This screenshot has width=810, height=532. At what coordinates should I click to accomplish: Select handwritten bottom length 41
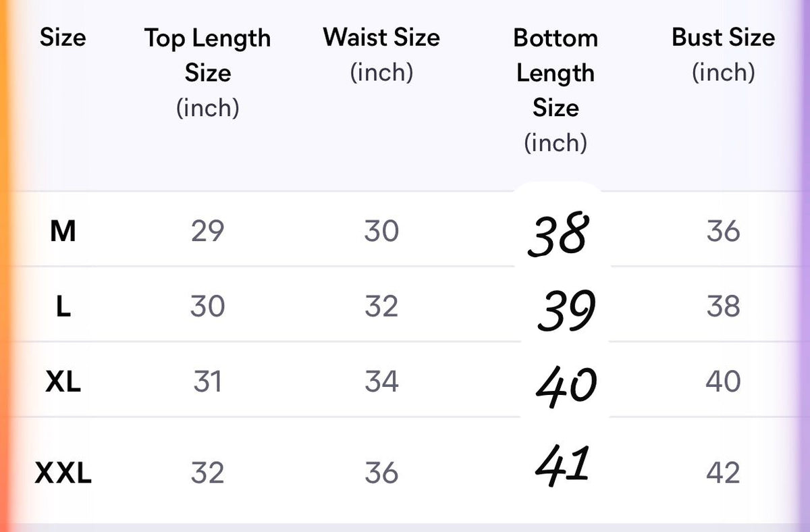(562, 465)
